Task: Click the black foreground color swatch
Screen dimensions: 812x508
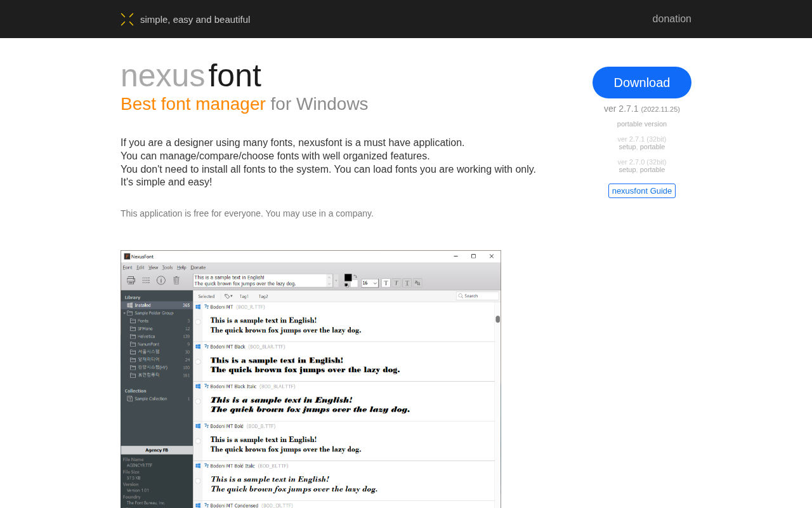Action: point(348,277)
